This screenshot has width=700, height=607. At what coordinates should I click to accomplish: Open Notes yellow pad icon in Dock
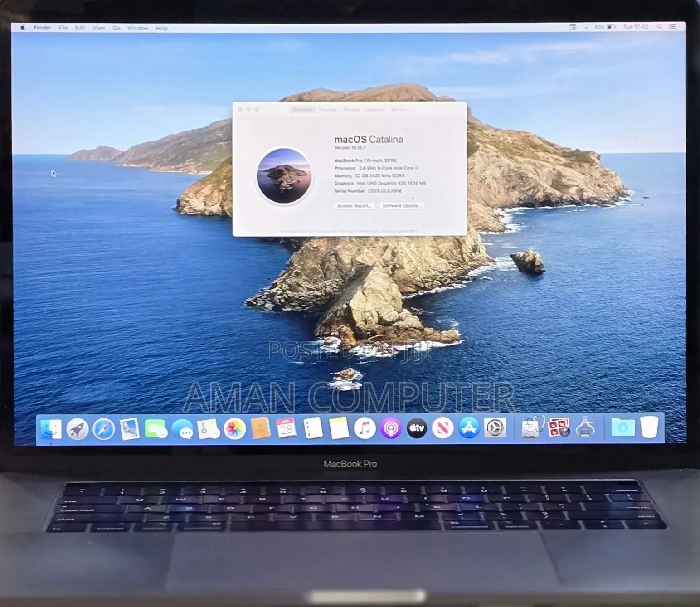[x=339, y=428]
